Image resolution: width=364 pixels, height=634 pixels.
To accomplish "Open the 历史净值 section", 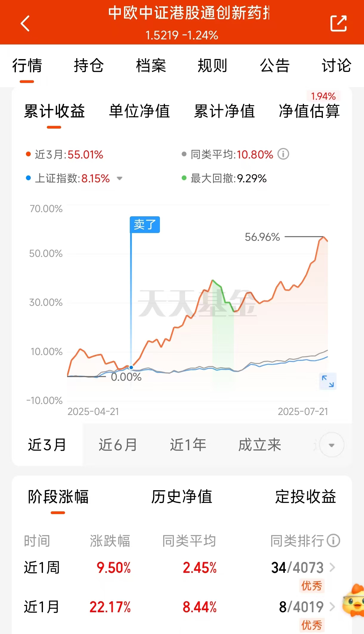I will (182, 497).
